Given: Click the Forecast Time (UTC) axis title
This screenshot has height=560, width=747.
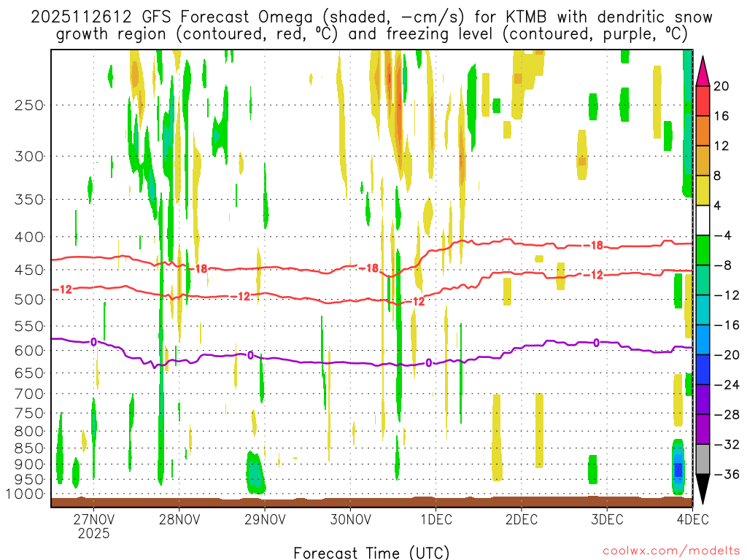Looking at the screenshot, I should click(371, 553).
